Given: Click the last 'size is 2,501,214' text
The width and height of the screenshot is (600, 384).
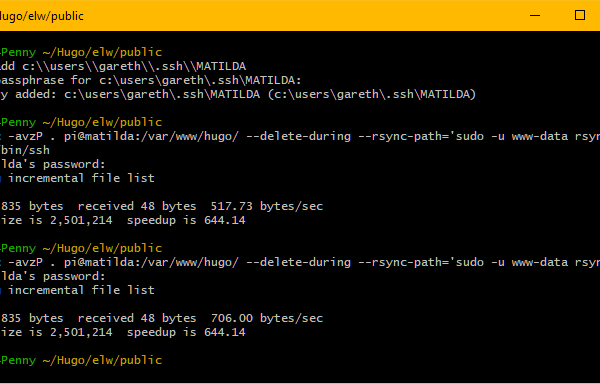Looking at the screenshot, I should [56, 332].
